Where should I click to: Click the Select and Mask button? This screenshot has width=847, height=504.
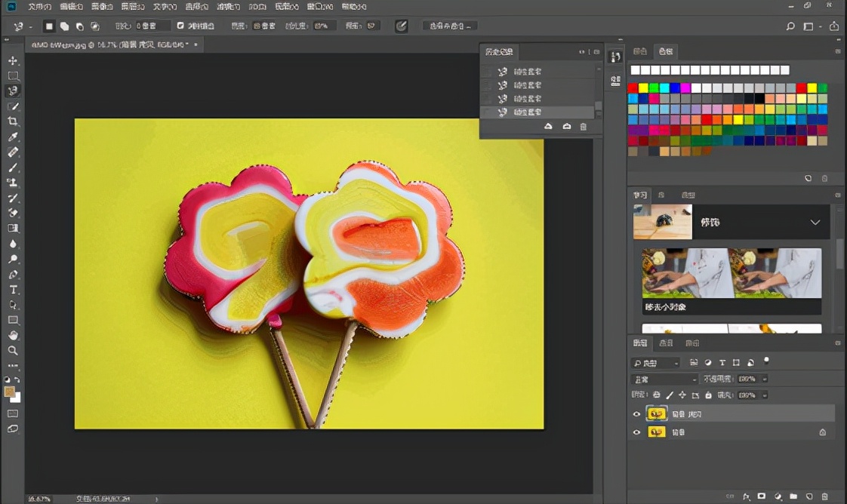click(x=450, y=26)
